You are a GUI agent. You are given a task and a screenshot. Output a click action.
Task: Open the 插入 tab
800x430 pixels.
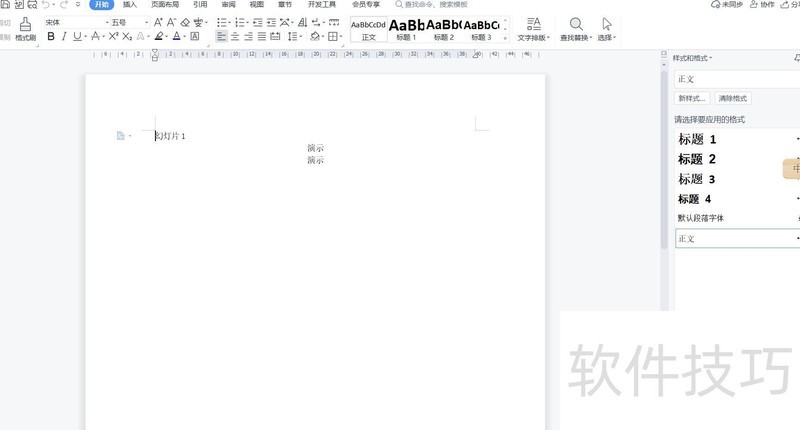(130, 5)
